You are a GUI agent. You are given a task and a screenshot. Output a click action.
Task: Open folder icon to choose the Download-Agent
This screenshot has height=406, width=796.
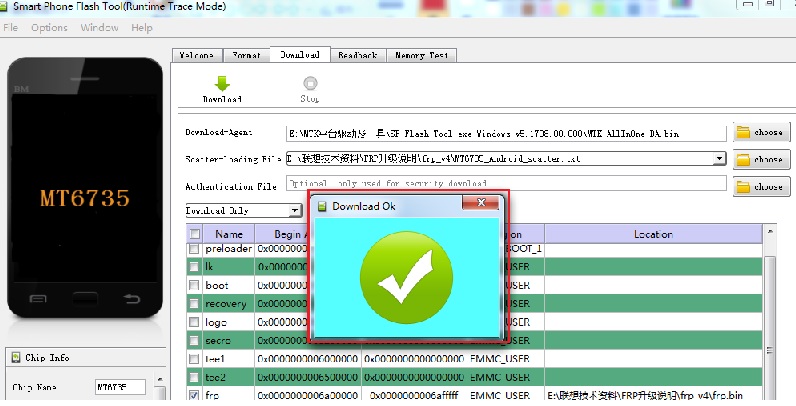pyautogui.click(x=743, y=132)
